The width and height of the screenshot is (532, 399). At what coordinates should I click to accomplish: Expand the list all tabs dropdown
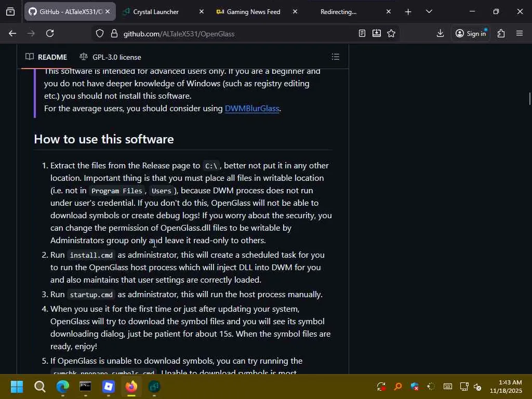pyautogui.click(x=429, y=11)
